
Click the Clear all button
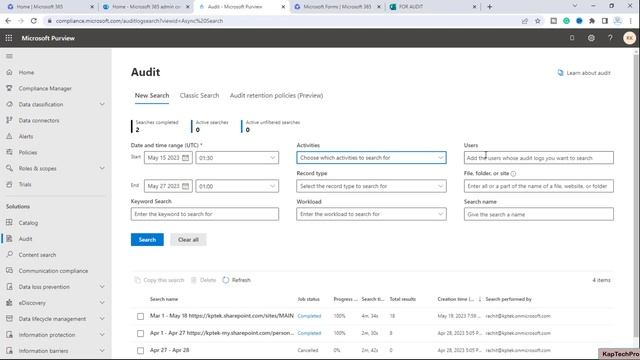pos(188,240)
